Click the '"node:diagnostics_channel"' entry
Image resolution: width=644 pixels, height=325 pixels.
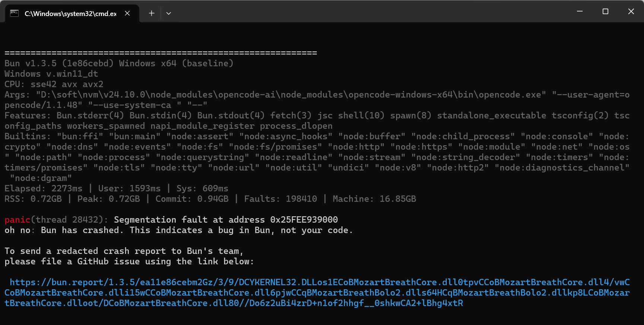click(562, 168)
